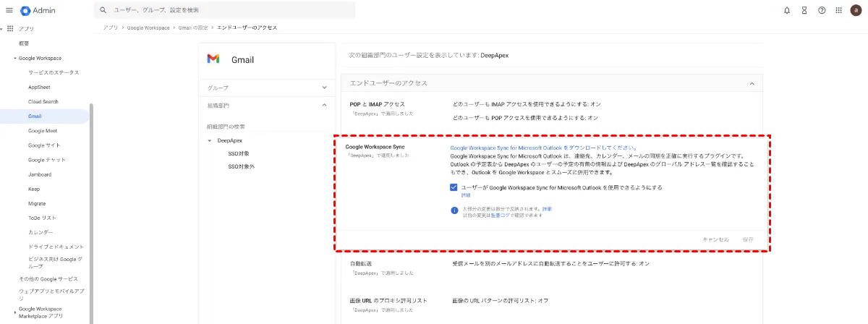Open その他の Google サービス

[48, 278]
